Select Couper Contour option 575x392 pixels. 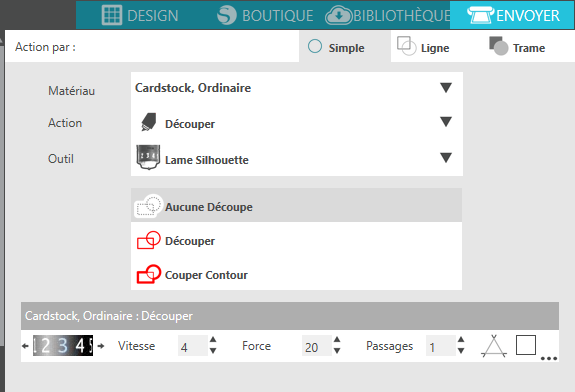(x=296, y=275)
